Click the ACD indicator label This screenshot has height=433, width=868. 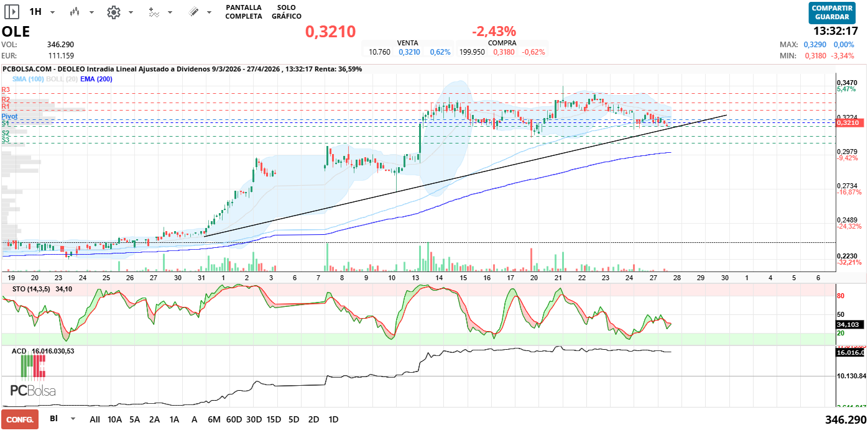[19, 351]
